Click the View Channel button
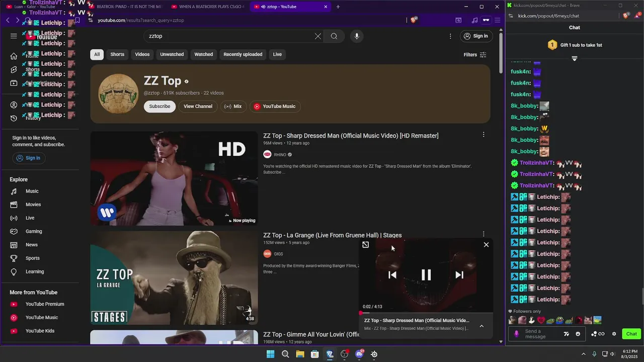Screen dimensions: 644x362 click(x=198, y=106)
